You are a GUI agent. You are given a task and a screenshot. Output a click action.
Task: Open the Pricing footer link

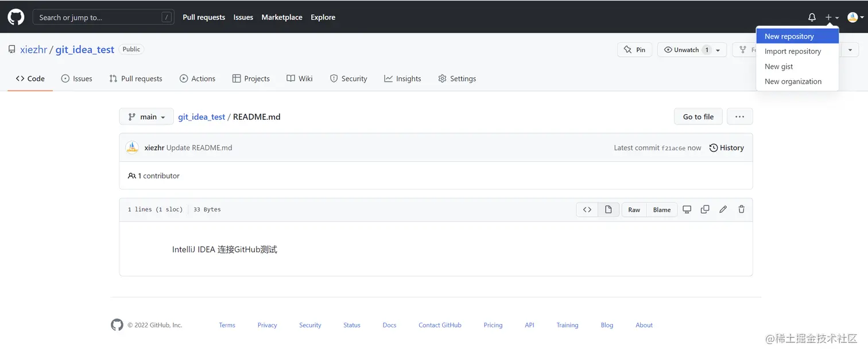click(x=493, y=325)
